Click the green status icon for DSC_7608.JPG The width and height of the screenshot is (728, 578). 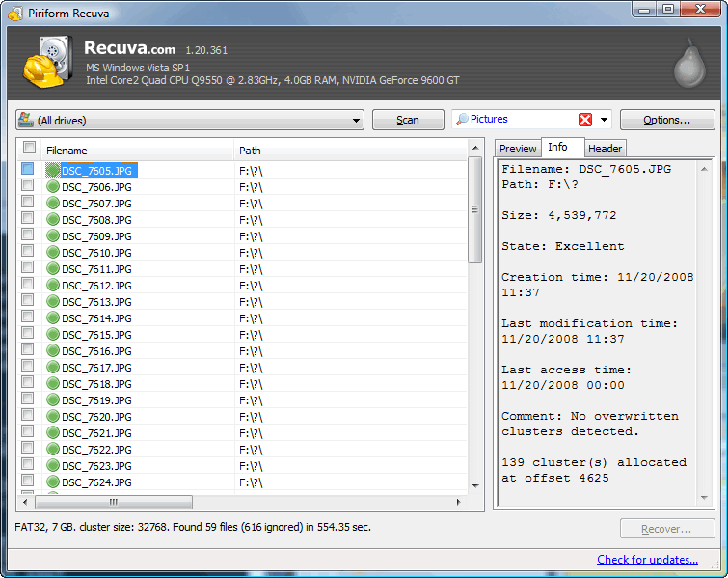click(53, 219)
